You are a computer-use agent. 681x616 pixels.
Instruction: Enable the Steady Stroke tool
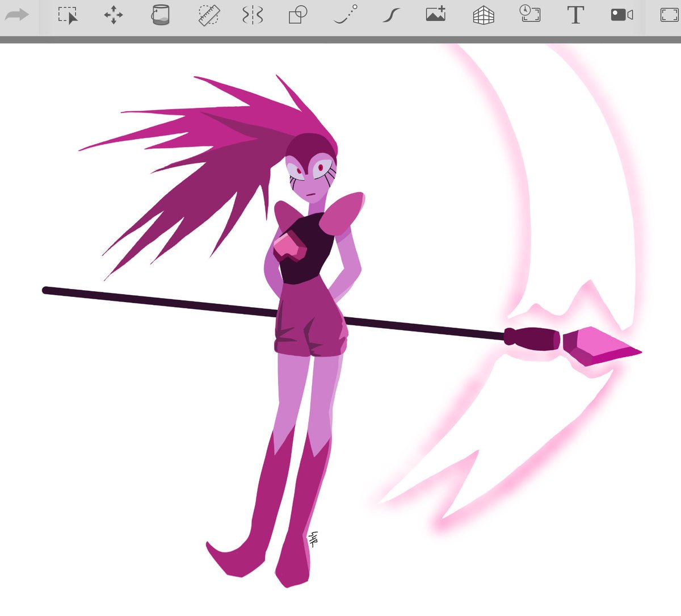click(391, 15)
